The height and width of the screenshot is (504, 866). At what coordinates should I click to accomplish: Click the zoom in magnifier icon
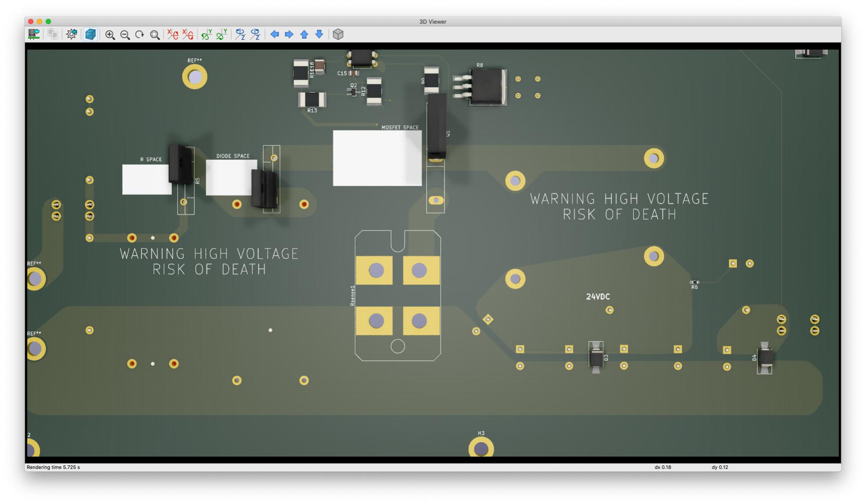click(x=110, y=35)
